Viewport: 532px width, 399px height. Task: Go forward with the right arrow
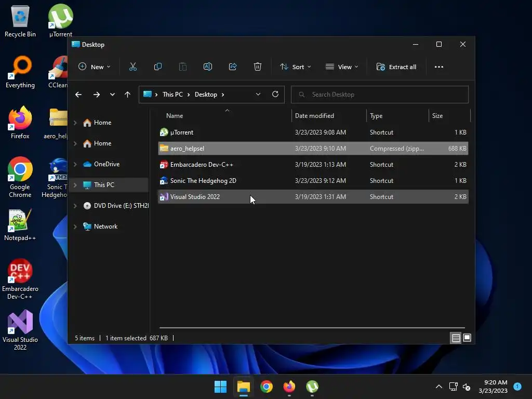point(97,95)
